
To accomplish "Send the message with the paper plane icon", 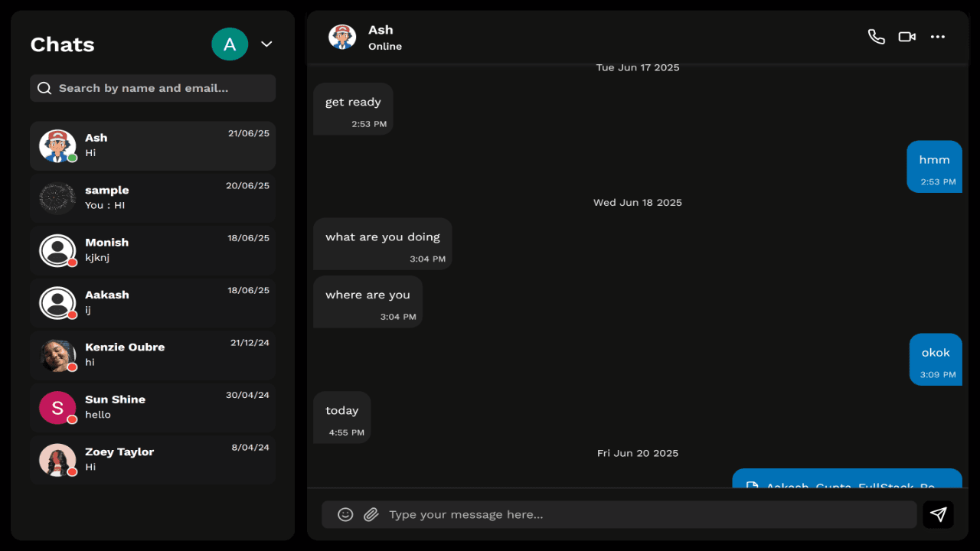I will (938, 514).
